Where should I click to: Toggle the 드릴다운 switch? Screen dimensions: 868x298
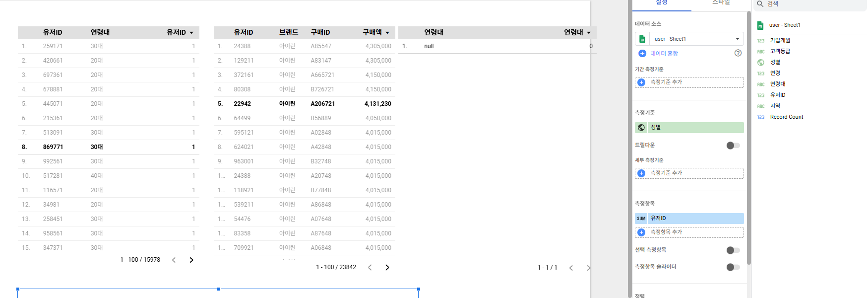tap(733, 146)
